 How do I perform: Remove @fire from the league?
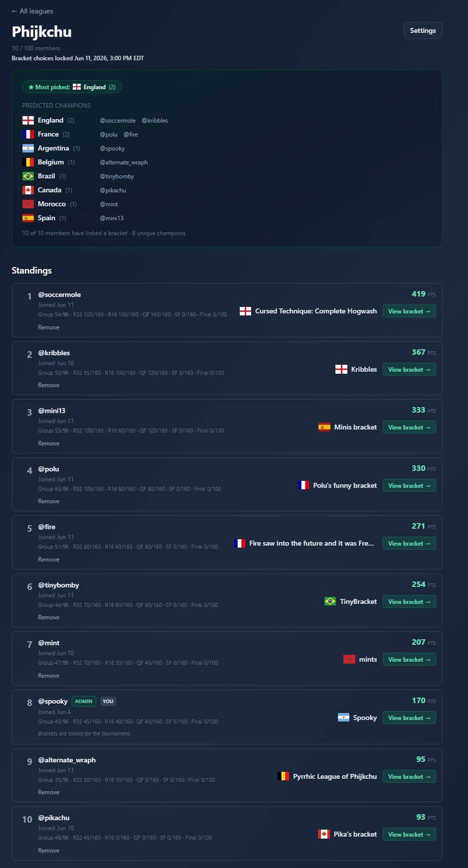point(49,560)
